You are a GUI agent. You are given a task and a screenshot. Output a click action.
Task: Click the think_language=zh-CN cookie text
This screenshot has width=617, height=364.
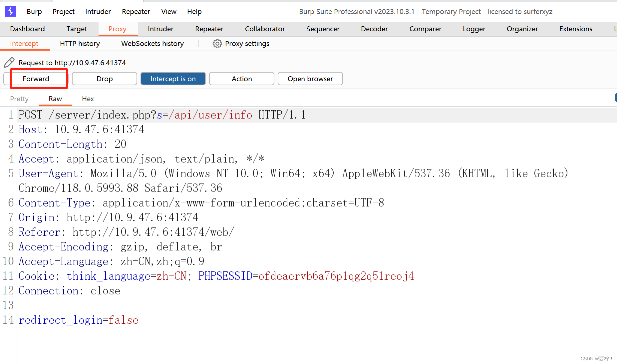(127, 276)
